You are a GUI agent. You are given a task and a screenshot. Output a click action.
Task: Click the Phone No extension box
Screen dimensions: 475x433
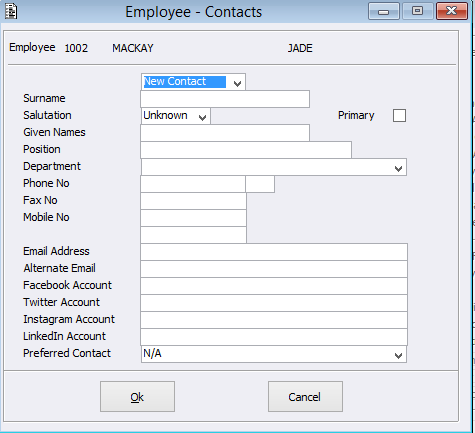pos(260,184)
